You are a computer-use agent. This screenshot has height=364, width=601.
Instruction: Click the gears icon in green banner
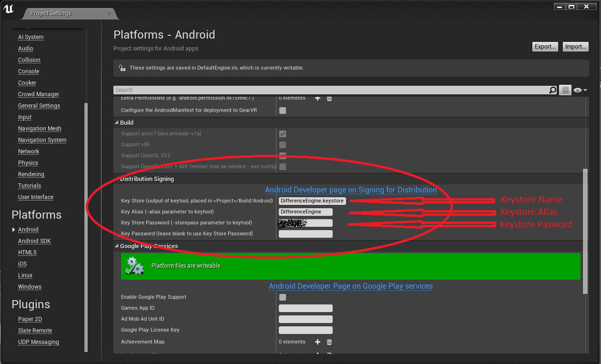click(134, 266)
